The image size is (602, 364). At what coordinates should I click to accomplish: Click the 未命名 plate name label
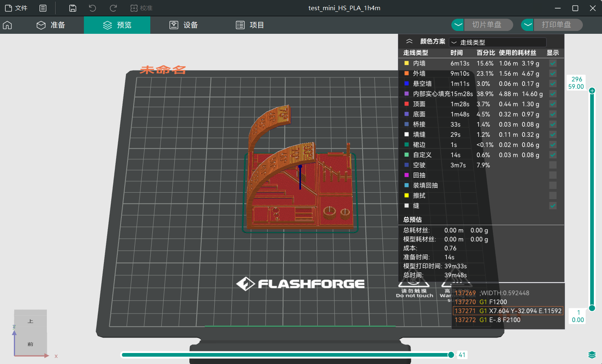click(x=163, y=70)
